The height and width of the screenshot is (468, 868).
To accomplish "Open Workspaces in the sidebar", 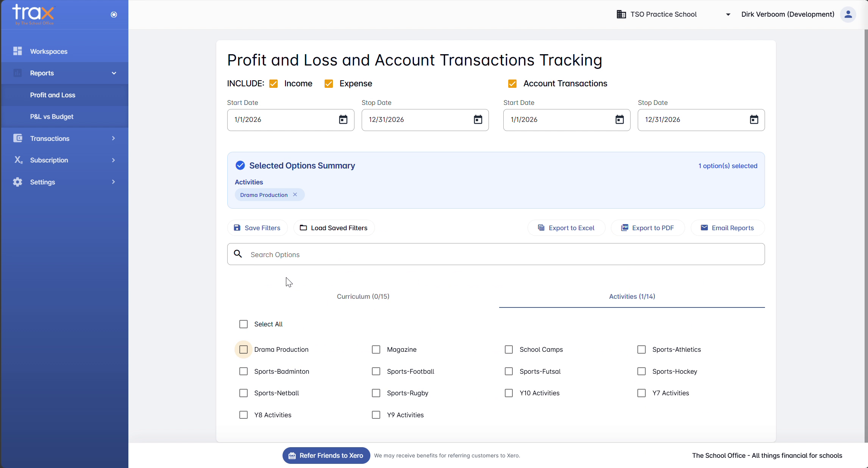I will tap(64, 51).
